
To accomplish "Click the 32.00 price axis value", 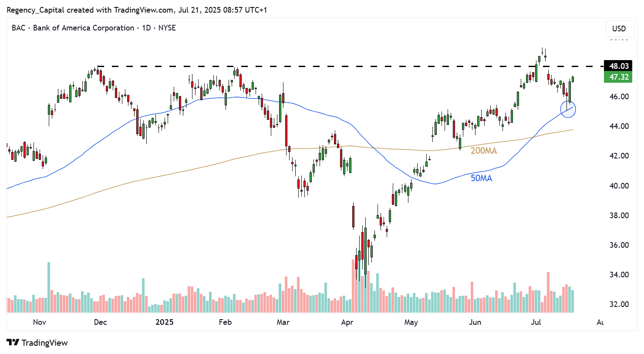I will coord(619,304).
